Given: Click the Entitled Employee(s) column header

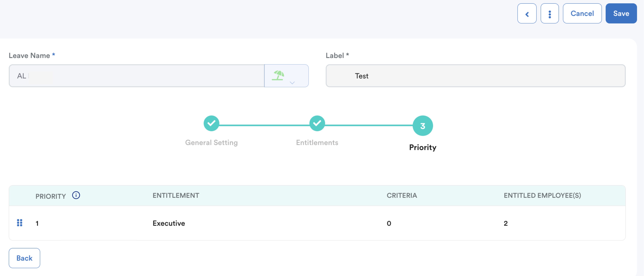Looking at the screenshot, I should [542, 195].
